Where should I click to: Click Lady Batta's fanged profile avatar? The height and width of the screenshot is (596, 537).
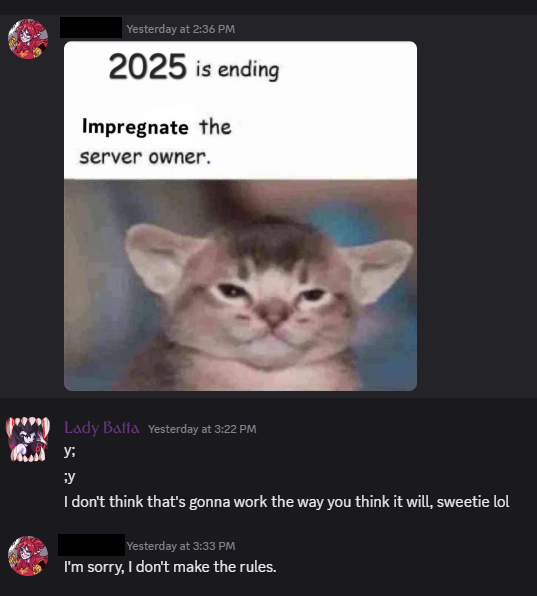click(28, 439)
